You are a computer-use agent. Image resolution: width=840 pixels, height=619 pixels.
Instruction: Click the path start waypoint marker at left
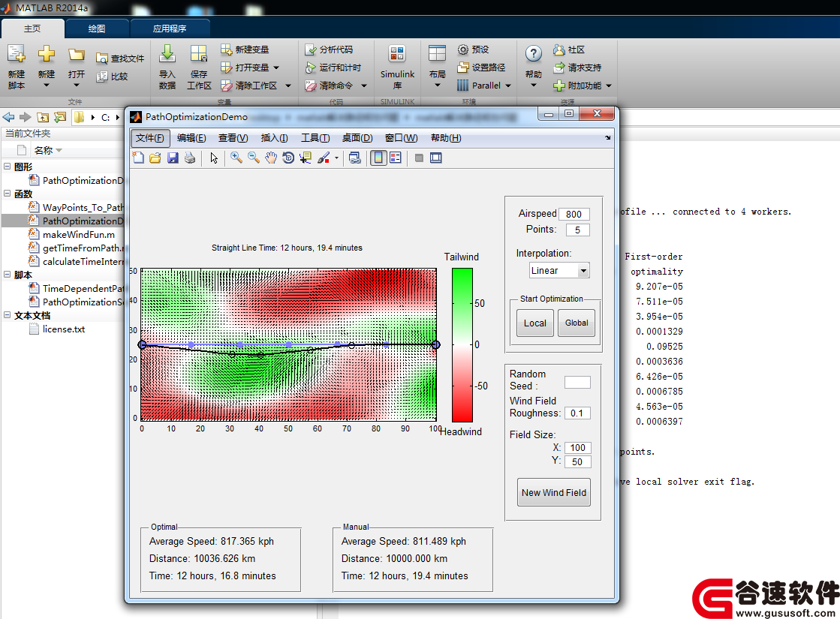click(142, 345)
